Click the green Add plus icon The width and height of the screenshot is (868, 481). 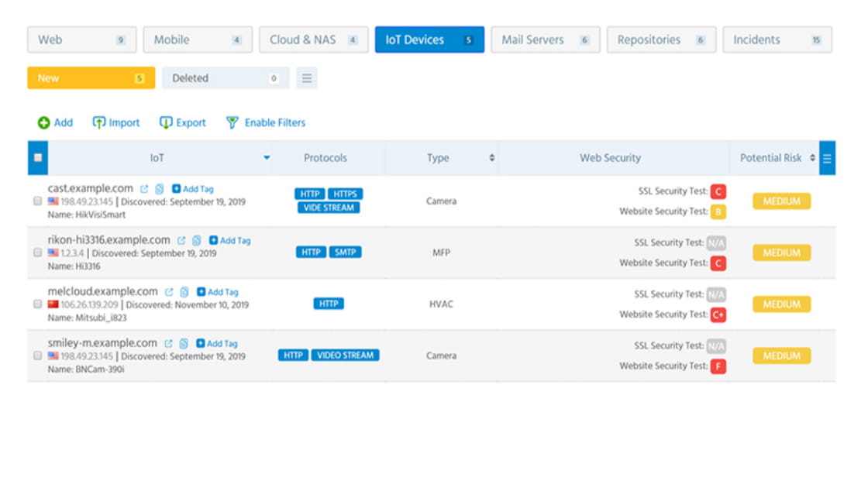44,122
